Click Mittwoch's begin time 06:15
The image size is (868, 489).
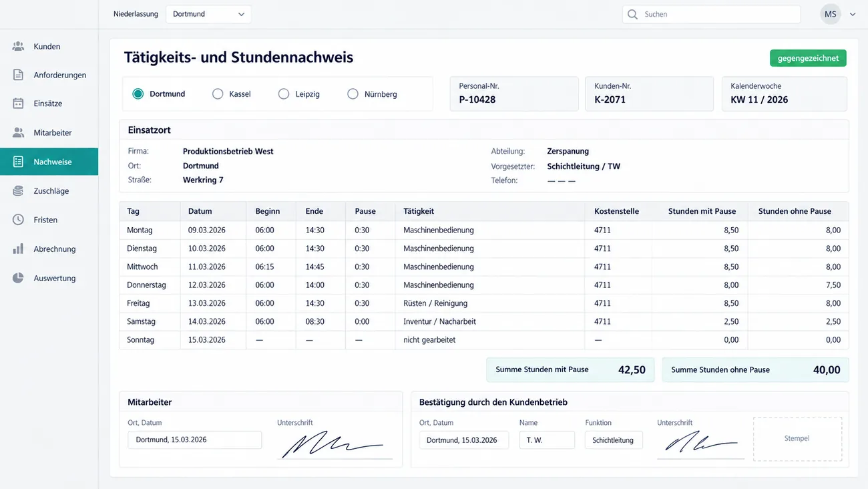(x=265, y=267)
